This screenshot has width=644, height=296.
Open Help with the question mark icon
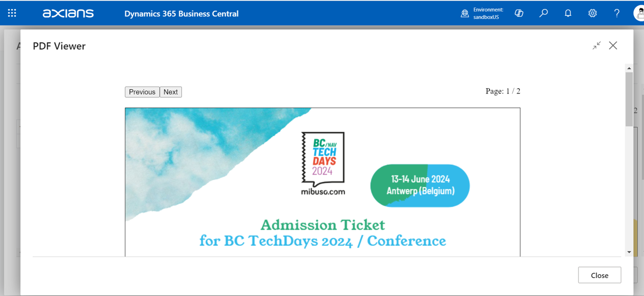pyautogui.click(x=617, y=13)
